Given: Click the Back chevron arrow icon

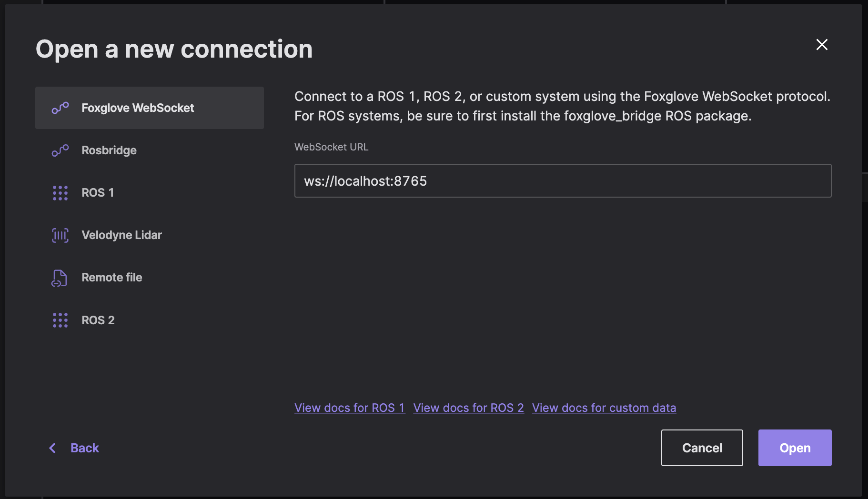Looking at the screenshot, I should (x=53, y=448).
